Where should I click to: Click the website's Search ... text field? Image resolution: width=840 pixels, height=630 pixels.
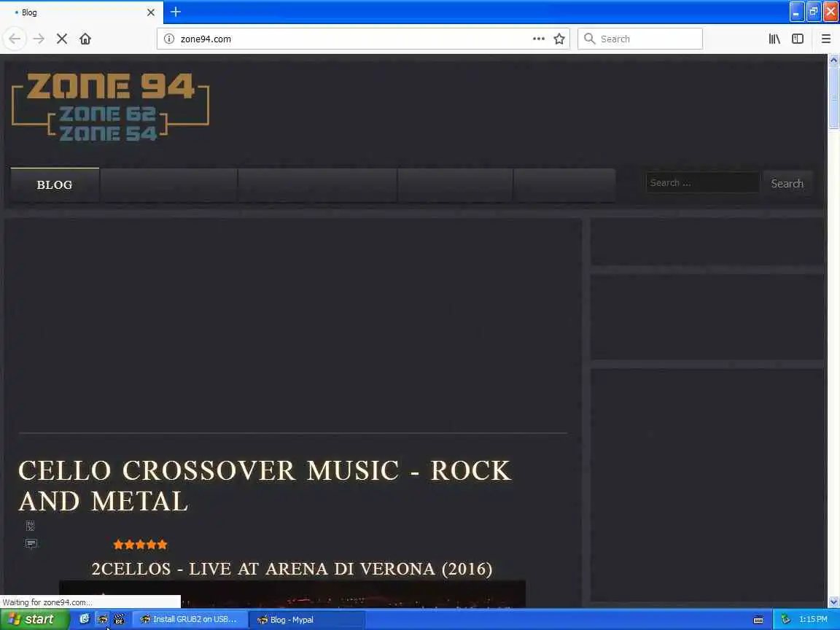(x=702, y=183)
